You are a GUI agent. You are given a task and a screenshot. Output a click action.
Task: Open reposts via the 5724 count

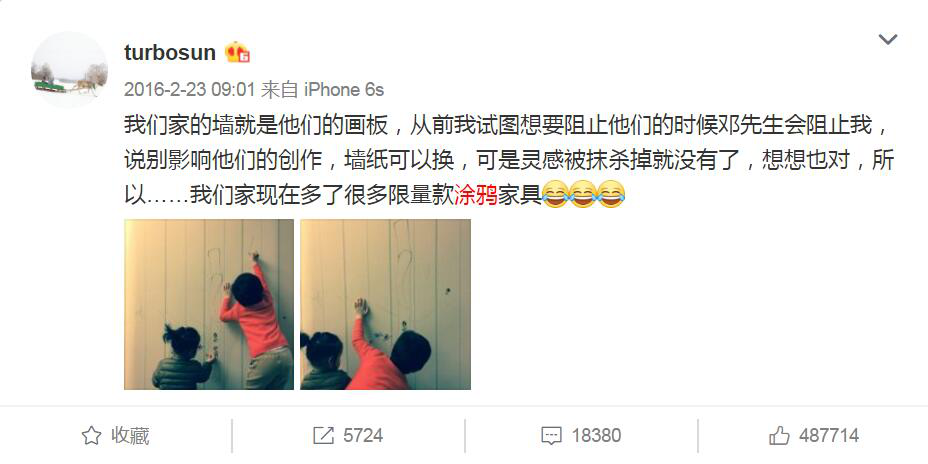[363, 436]
